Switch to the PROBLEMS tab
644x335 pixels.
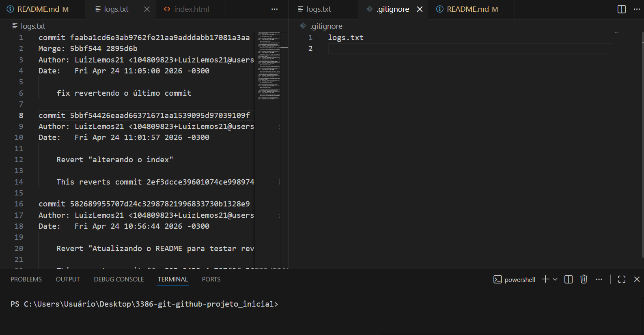tap(26, 279)
